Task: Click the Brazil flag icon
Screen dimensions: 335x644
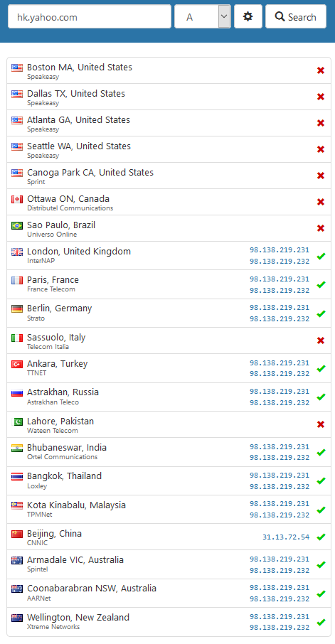Action: (17, 225)
